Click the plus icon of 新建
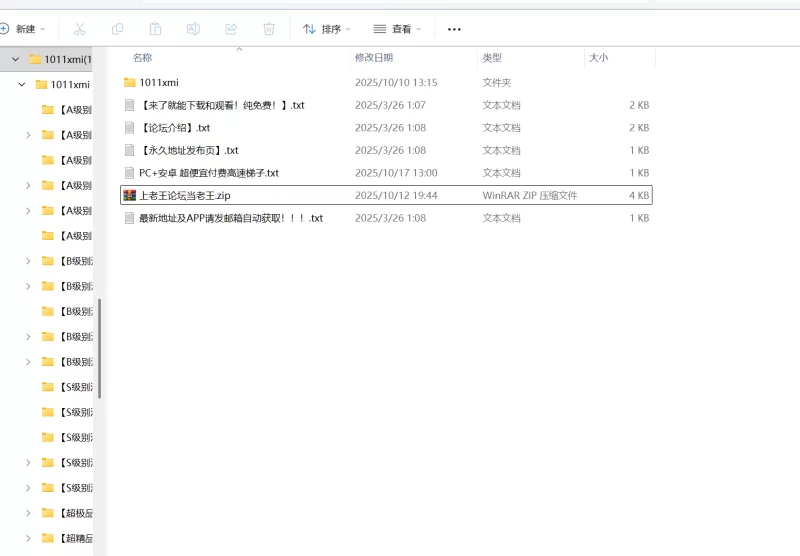This screenshot has height=556, width=800. point(4,29)
